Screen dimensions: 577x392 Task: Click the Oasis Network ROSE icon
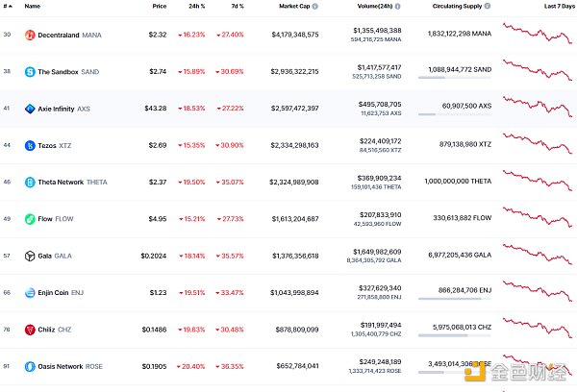[31, 365]
